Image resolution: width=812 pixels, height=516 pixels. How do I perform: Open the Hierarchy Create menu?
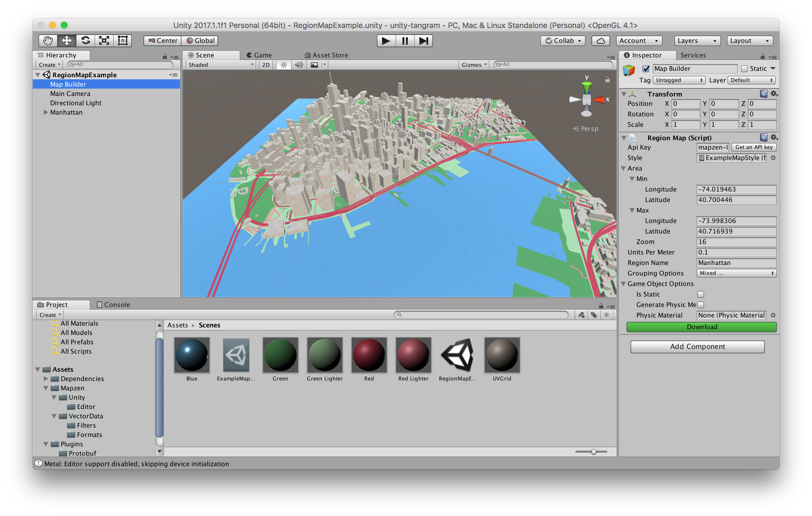[x=49, y=65]
